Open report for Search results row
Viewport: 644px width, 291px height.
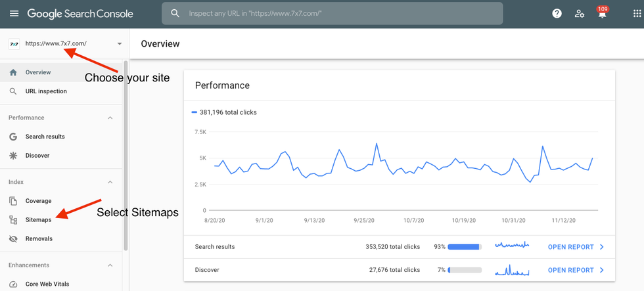pos(575,247)
